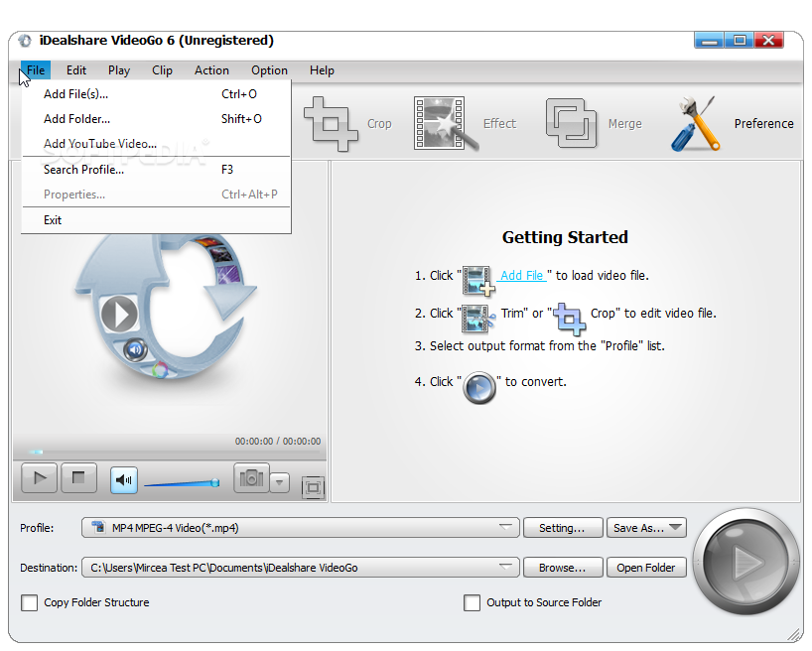The image size is (812, 651).
Task: Click the Open Folder button
Action: click(x=647, y=568)
